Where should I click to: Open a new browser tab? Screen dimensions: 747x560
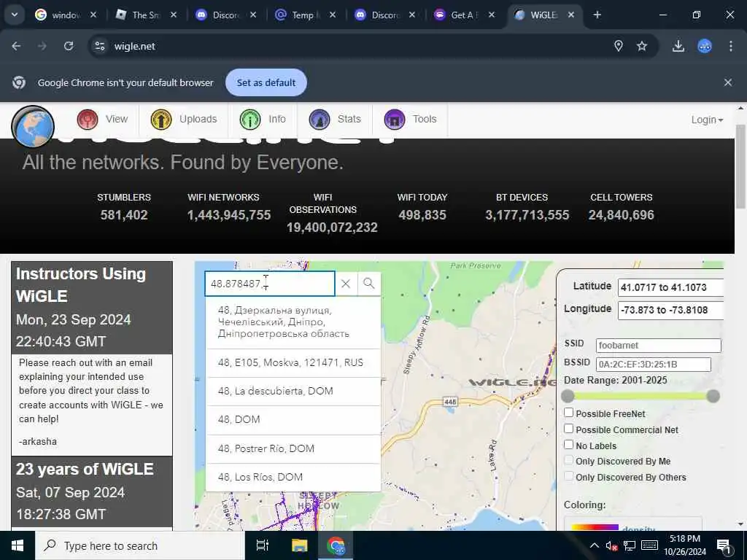(597, 15)
